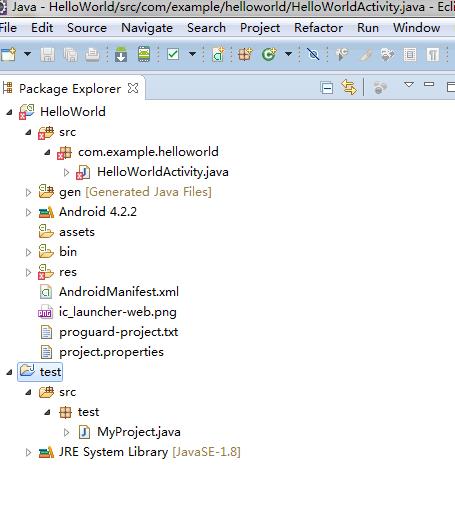Viewport: 455px width, 517px height.
Task: Expand the Android 4.2.2 library
Action: (28, 212)
